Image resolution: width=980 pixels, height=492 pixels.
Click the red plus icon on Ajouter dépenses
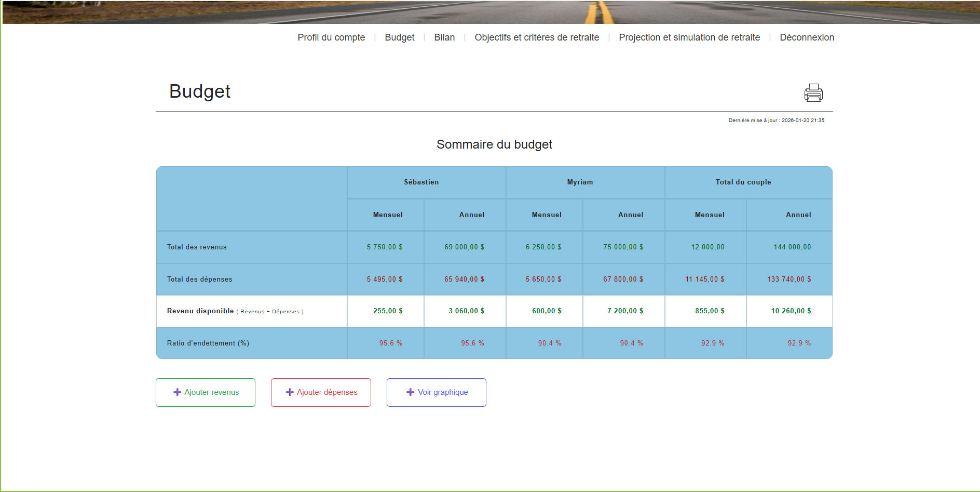tap(290, 392)
